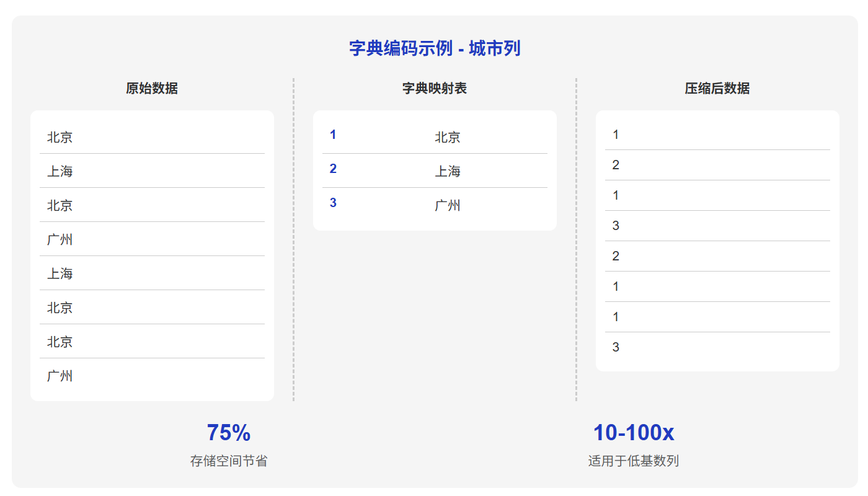This screenshot has height=496, width=868.
Task: Select the 压缩后数据 column heading
Action: [717, 89]
